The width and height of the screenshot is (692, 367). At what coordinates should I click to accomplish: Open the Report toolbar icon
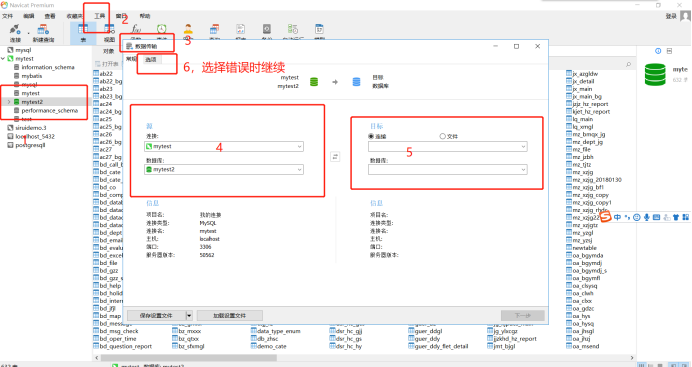[241, 29]
